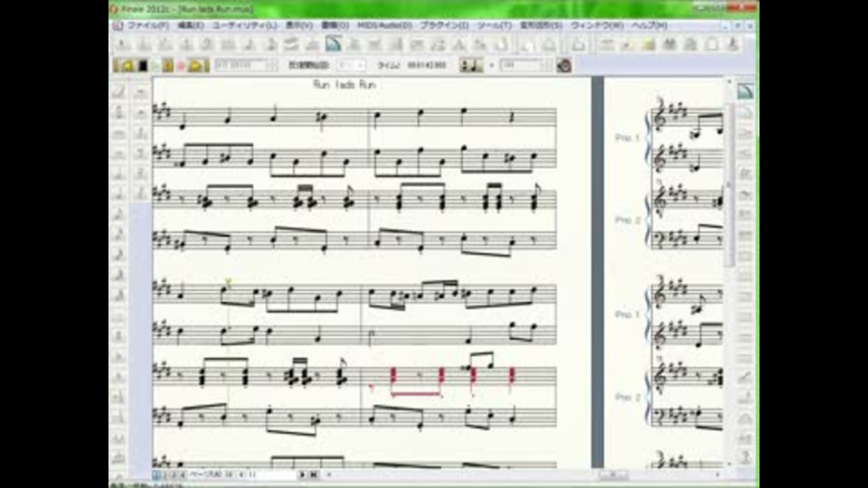Jump playback to the end
Screen dimensions: 868x488
(x=195, y=66)
